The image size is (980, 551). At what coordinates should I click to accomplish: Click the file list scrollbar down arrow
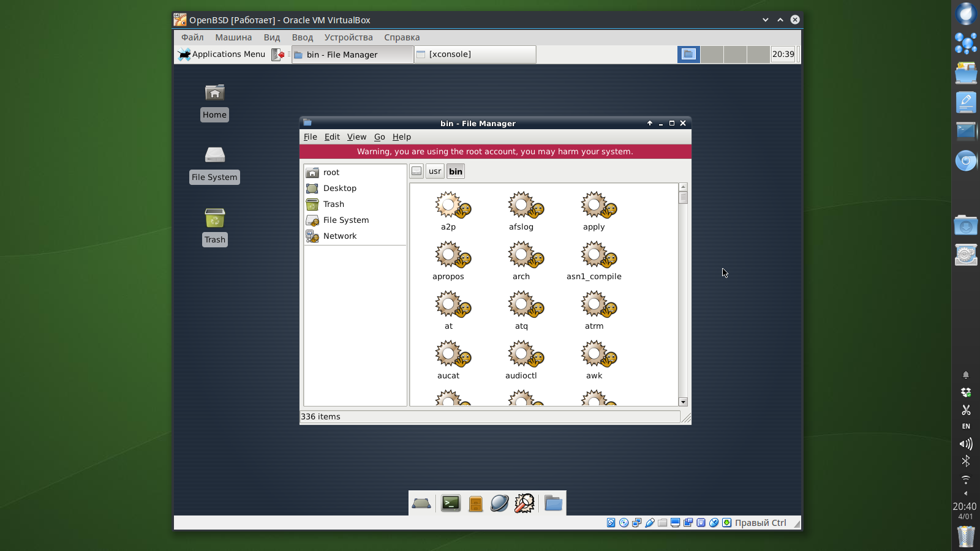(x=684, y=402)
